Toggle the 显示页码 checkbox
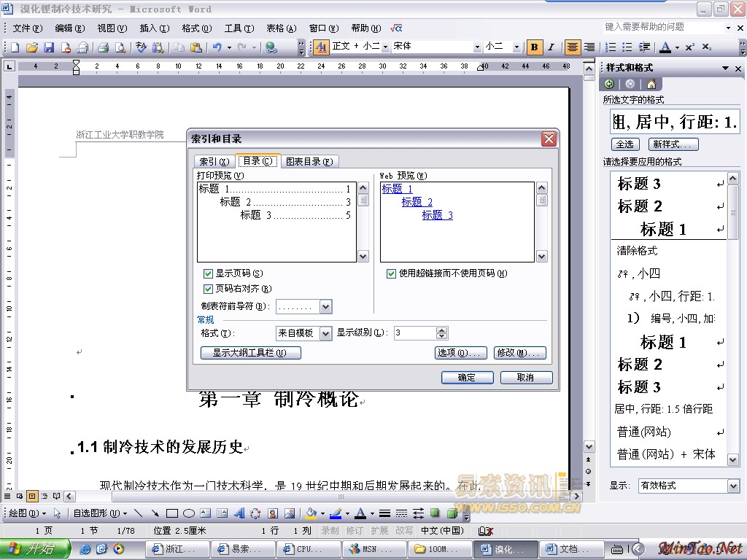The height and width of the screenshot is (560, 747). click(209, 273)
